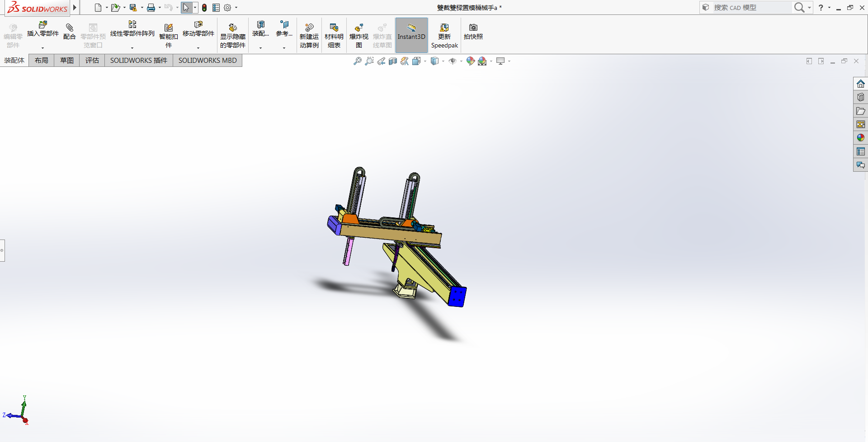
Task: Click Previous View icon
Action: 381,61
